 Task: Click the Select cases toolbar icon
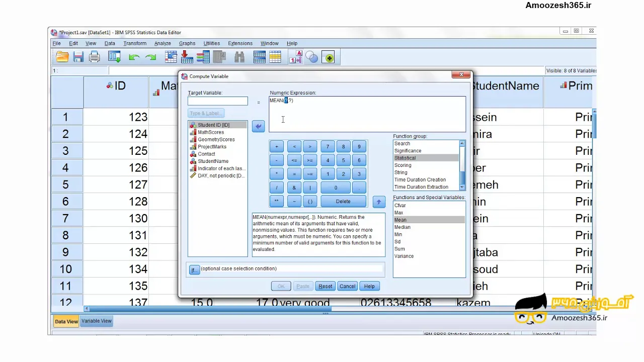point(275,57)
